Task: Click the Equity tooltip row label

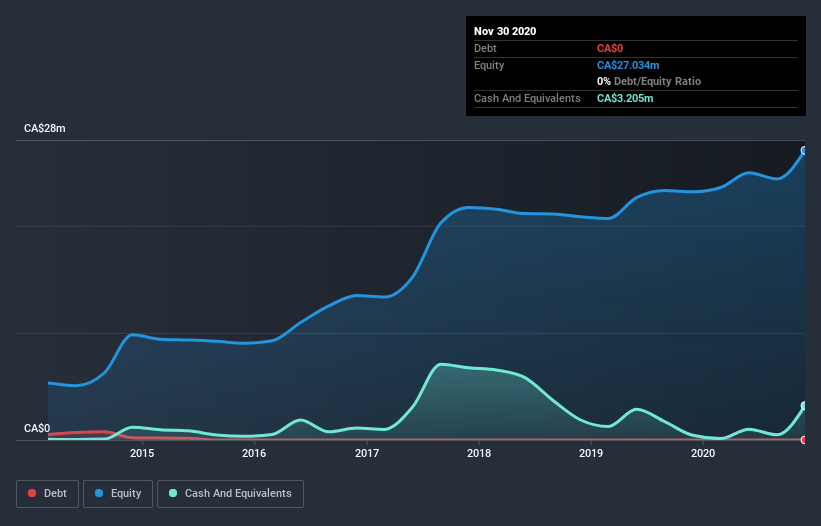Action: coord(489,65)
